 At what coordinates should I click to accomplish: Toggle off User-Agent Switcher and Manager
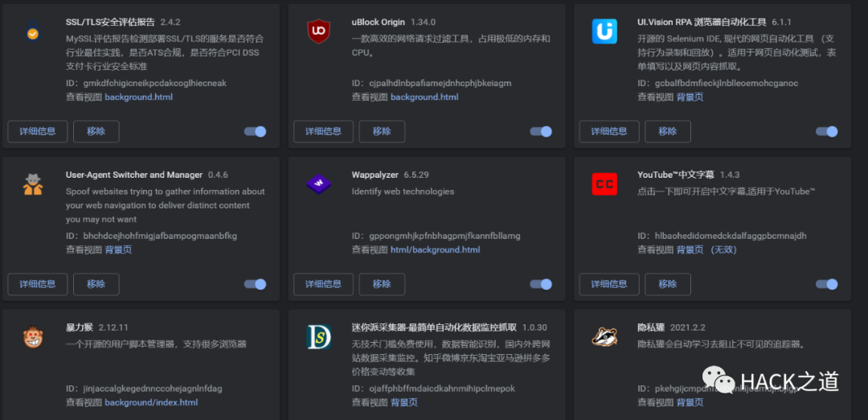(256, 284)
